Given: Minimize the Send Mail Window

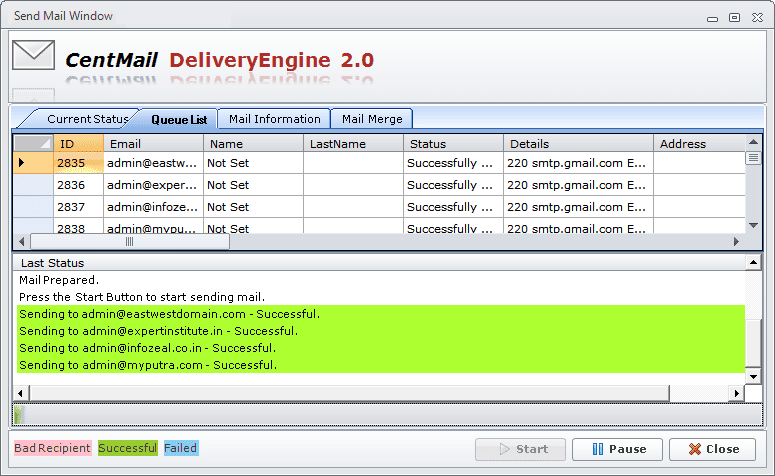Looking at the screenshot, I should pos(712,19).
